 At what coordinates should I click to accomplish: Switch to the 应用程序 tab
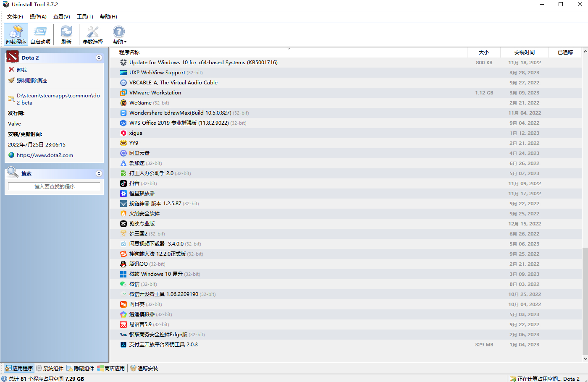click(x=19, y=368)
